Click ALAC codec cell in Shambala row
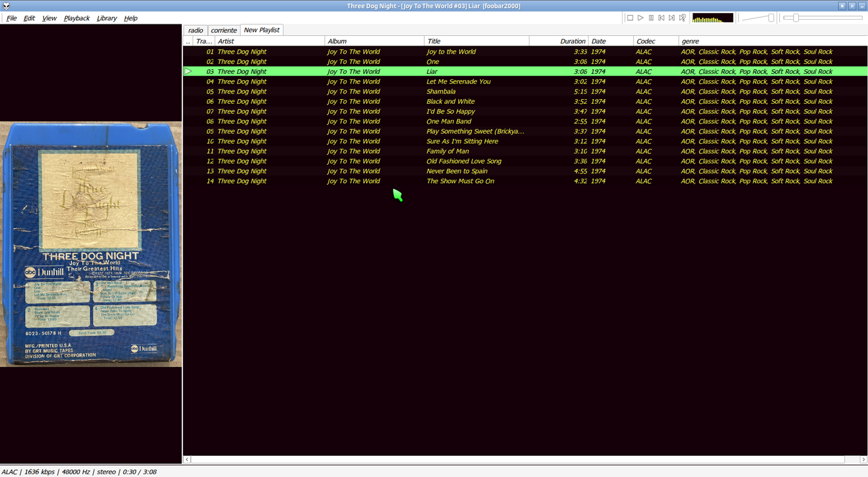 click(x=644, y=92)
